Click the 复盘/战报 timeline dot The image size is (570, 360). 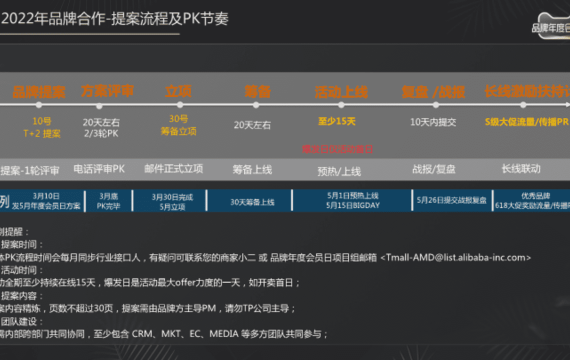point(436,105)
